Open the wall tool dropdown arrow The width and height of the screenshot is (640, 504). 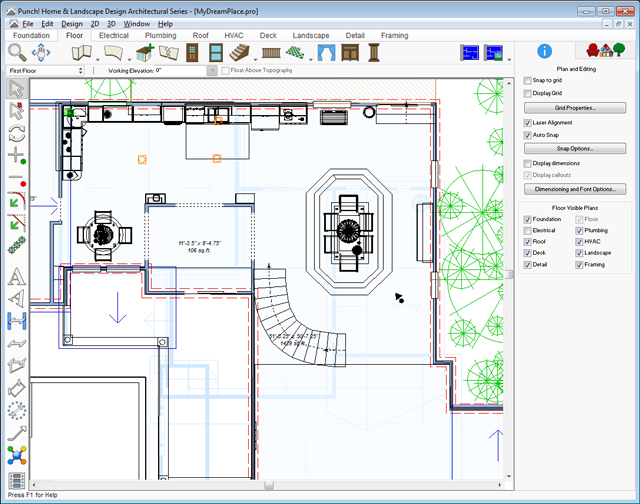(x=98, y=58)
